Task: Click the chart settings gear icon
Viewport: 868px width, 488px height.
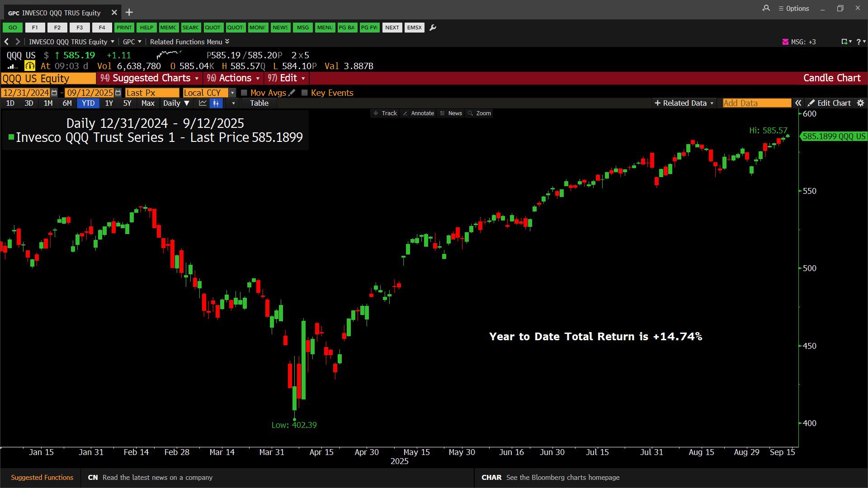Action: coord(860,103)
